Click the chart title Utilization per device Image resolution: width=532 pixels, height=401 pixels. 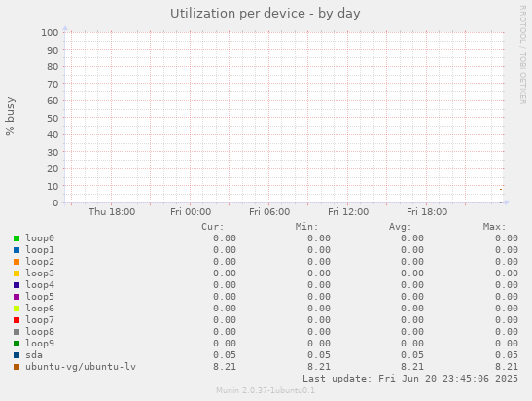tap(265, 14)
